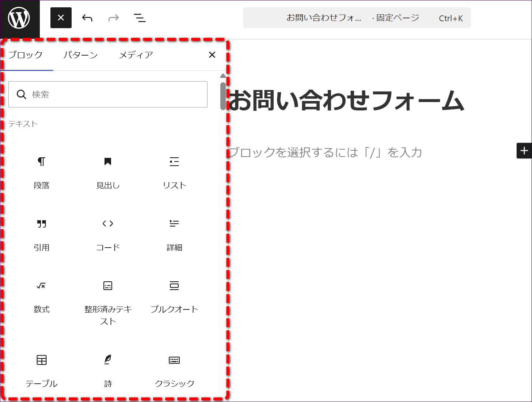Insert the テーブル table block
This screenshot has height=402, width=532.
[42, 371]
